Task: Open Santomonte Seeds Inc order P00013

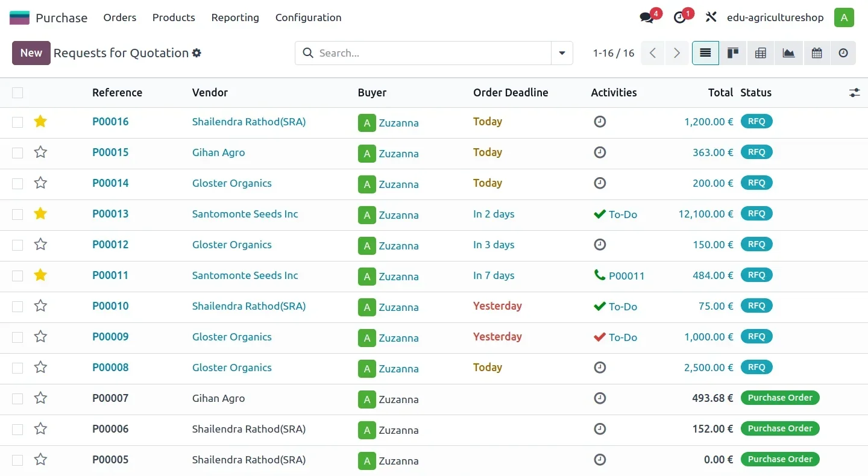Action: pos(110,214)
